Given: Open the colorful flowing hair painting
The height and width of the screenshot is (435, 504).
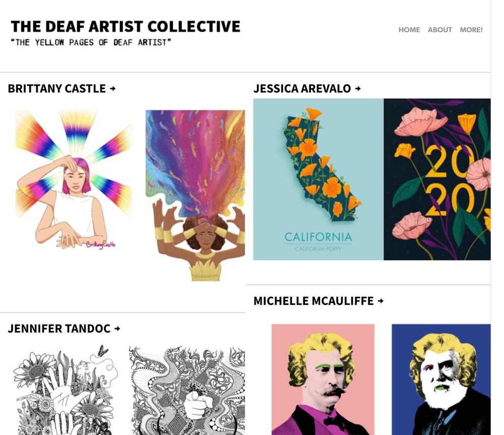Looking at the screenshot, I should click(x=195, y=196).
